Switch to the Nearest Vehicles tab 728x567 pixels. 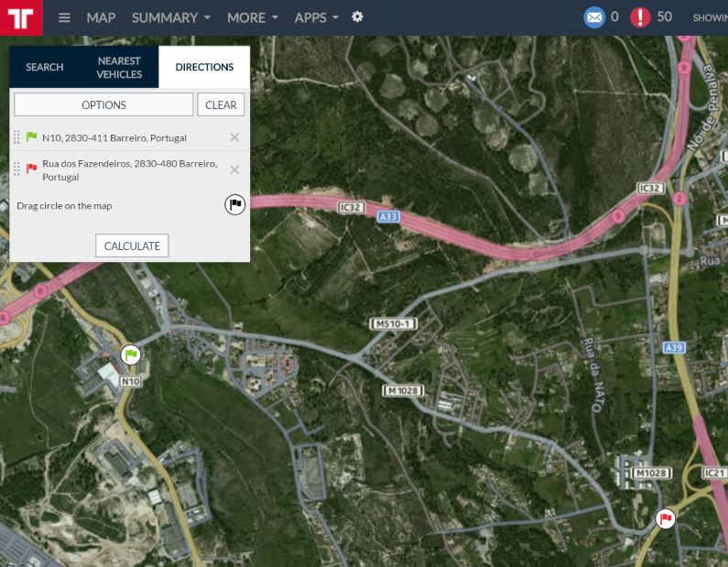[x=119, y=67]
